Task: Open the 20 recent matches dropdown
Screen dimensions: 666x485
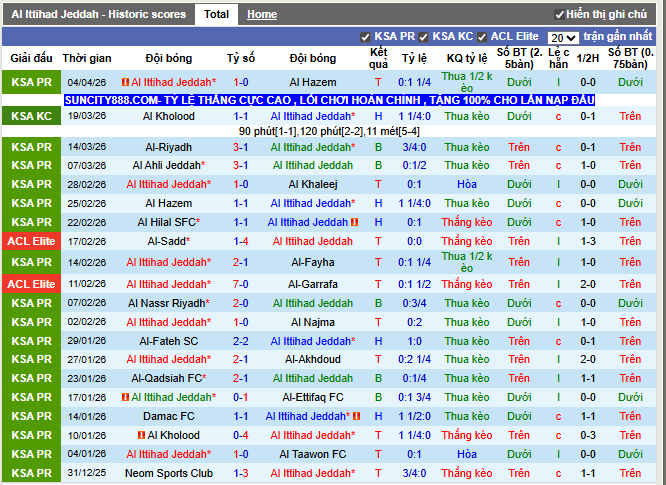Action: [x=563, y=38]
